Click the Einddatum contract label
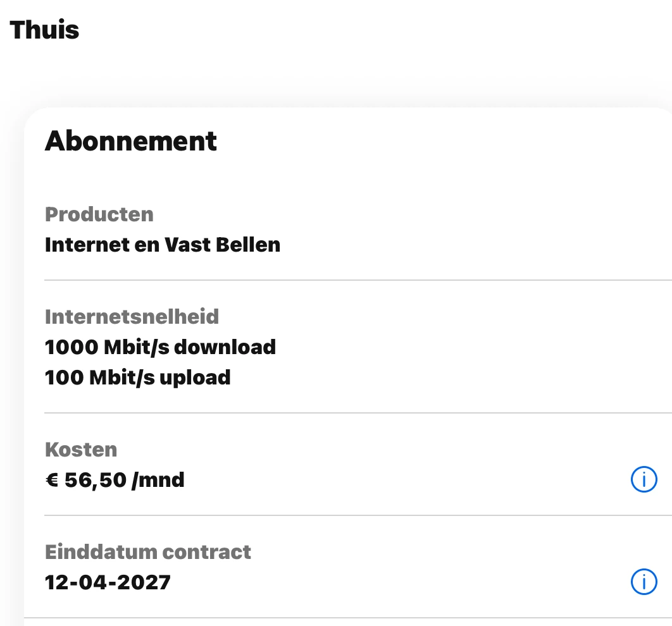Viewport: 672px width, 626px height. point(148,552)
